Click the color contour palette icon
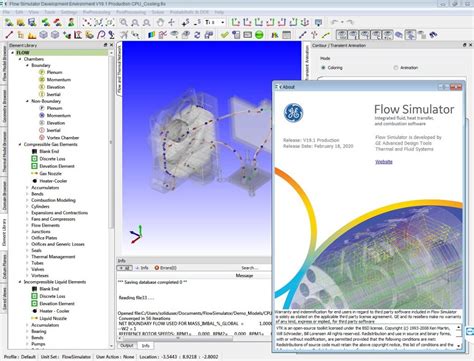Viewport: 474px width, 361px height. 152,34
